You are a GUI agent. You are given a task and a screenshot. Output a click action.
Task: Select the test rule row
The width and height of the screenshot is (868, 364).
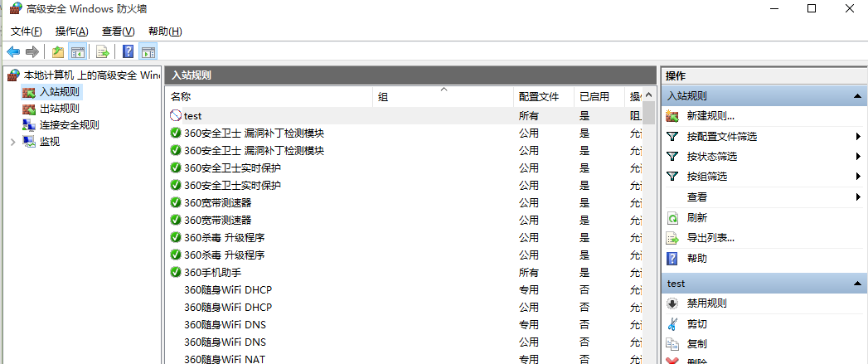(404, 116)
